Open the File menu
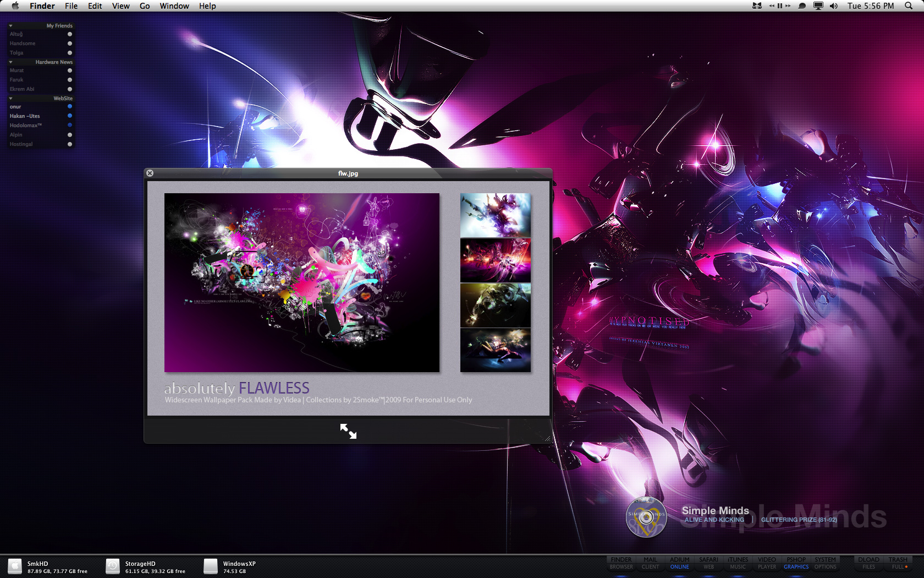 click(71, 6)
